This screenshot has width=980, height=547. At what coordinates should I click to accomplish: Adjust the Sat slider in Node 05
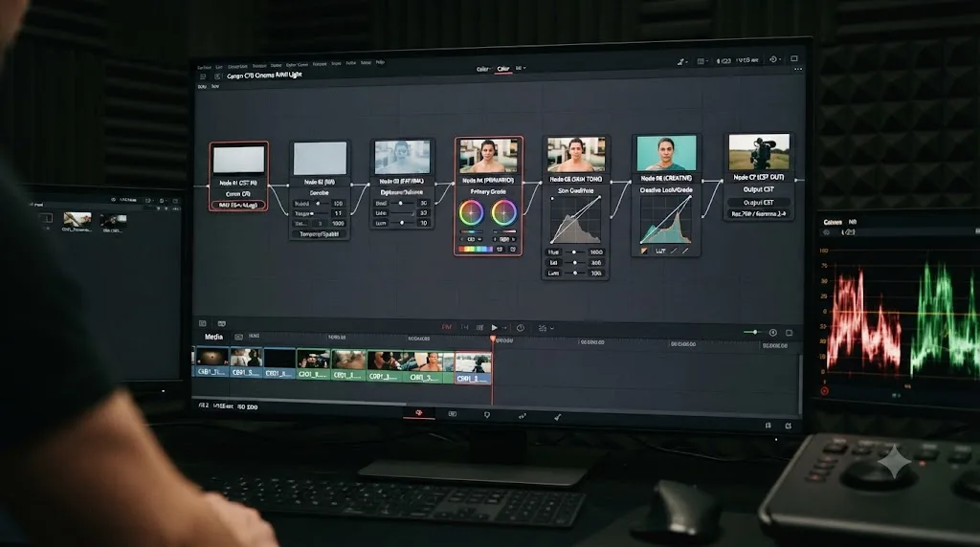click(574, 263)
